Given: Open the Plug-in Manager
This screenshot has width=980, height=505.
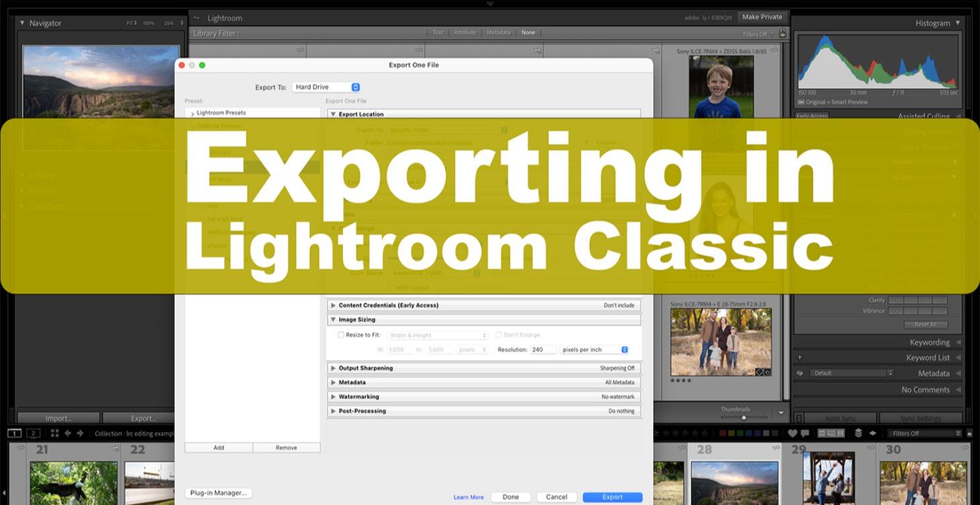Looking at the screenshot, I should click(218, 493).
